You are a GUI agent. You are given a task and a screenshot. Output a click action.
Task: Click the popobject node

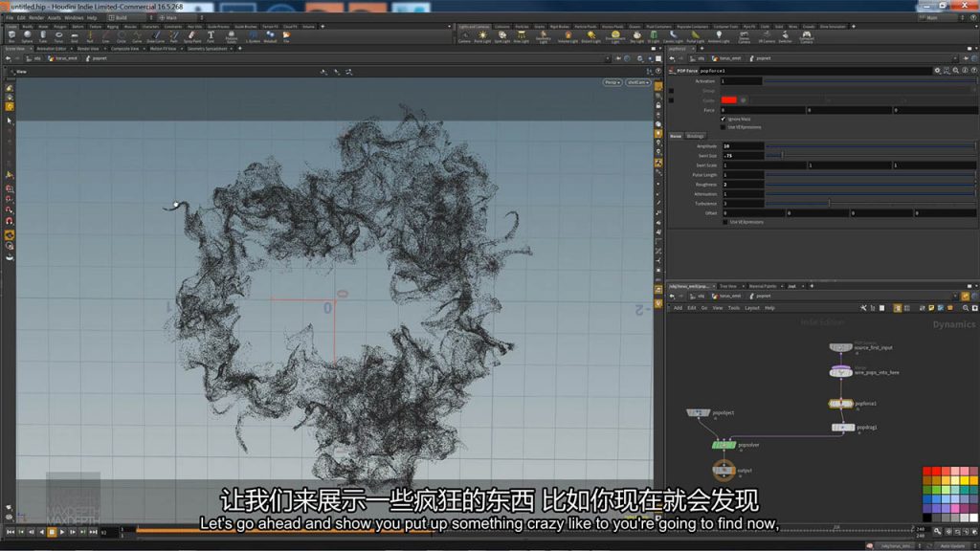pos(698,412)
